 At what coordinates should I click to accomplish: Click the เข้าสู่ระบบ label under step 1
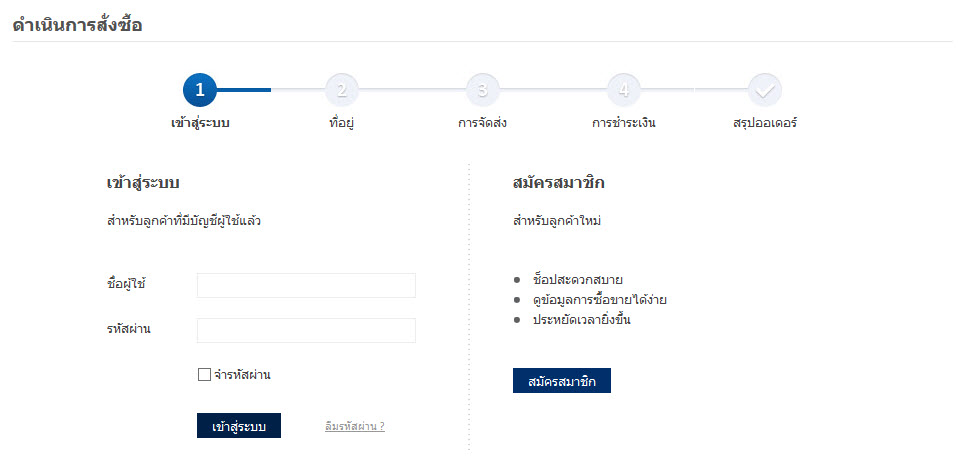[x=201, y=124]
